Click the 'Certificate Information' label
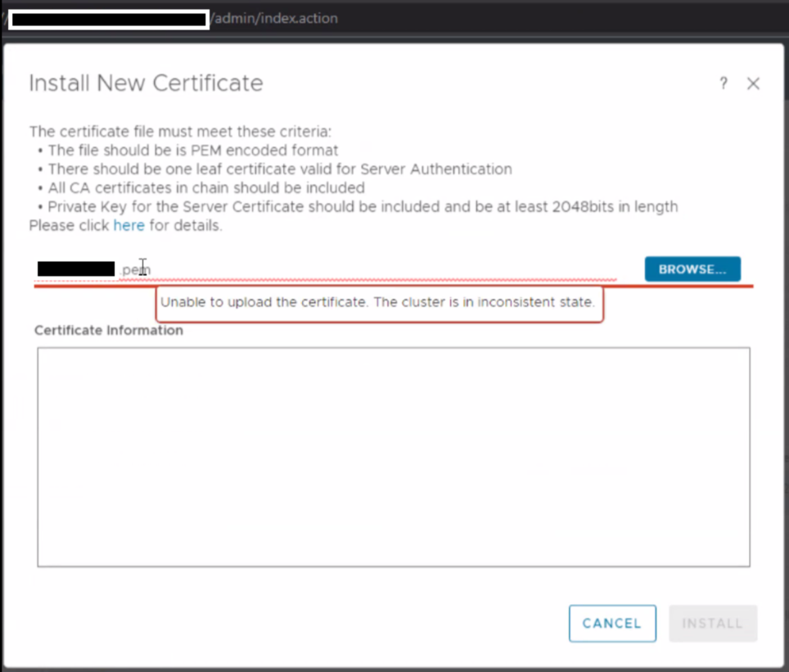This screenshot has height=672, width=789. (109, 331)
